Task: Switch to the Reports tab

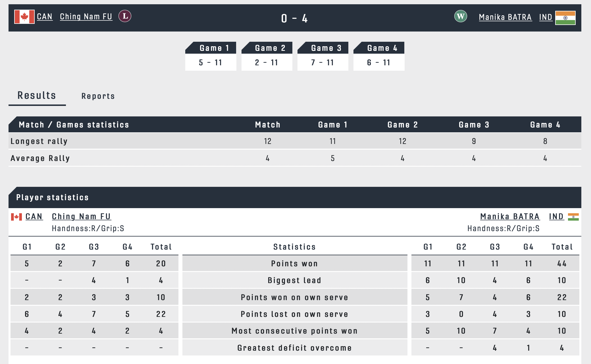Action: click(x=98, y=96)
